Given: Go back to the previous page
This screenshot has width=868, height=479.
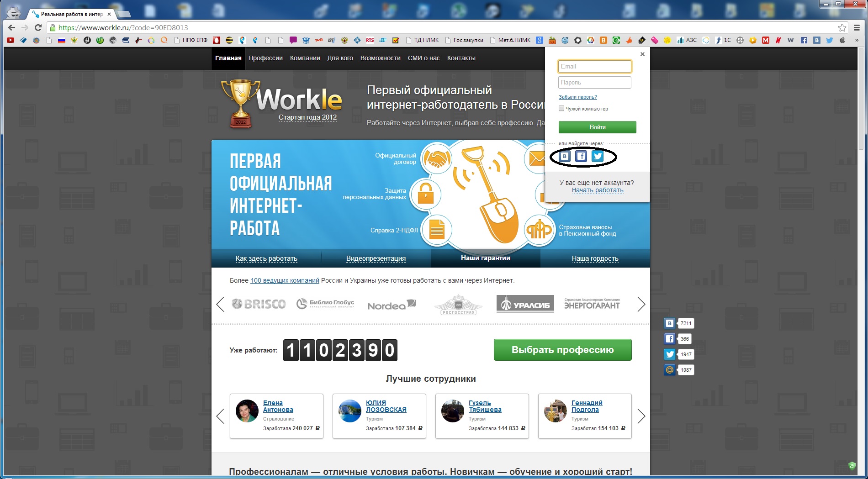Looking at the screenshot, I should 12,27.
